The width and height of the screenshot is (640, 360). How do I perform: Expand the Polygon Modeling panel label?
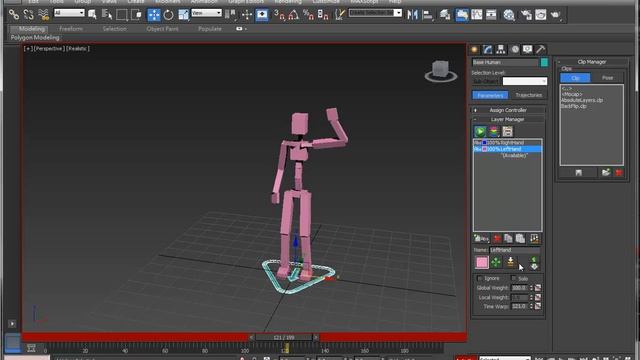click(35, 38)
